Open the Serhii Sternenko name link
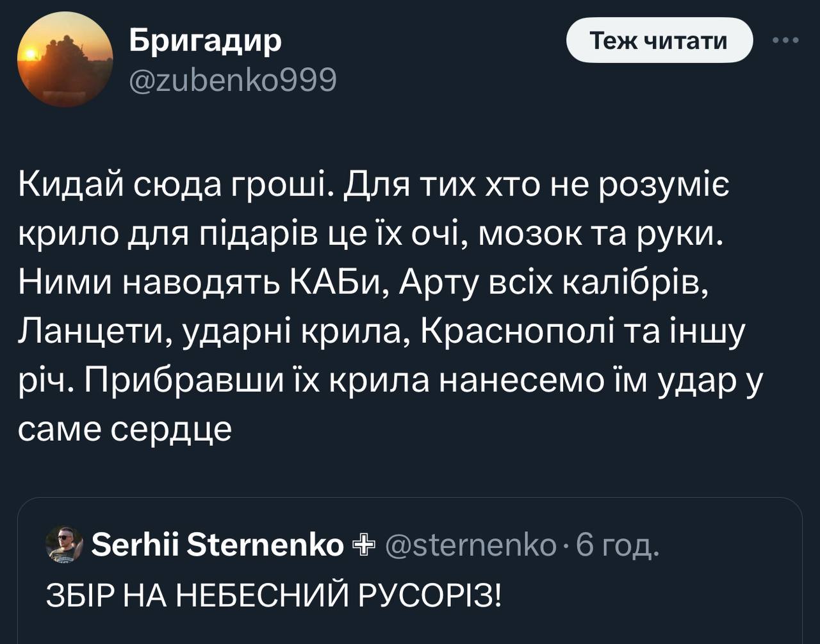 coord(218,545)
